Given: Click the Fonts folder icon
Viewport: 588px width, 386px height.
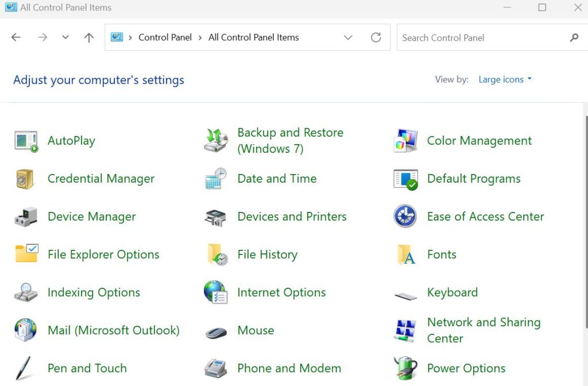Looking at the screenshot, I should click(x=405, y=254).
